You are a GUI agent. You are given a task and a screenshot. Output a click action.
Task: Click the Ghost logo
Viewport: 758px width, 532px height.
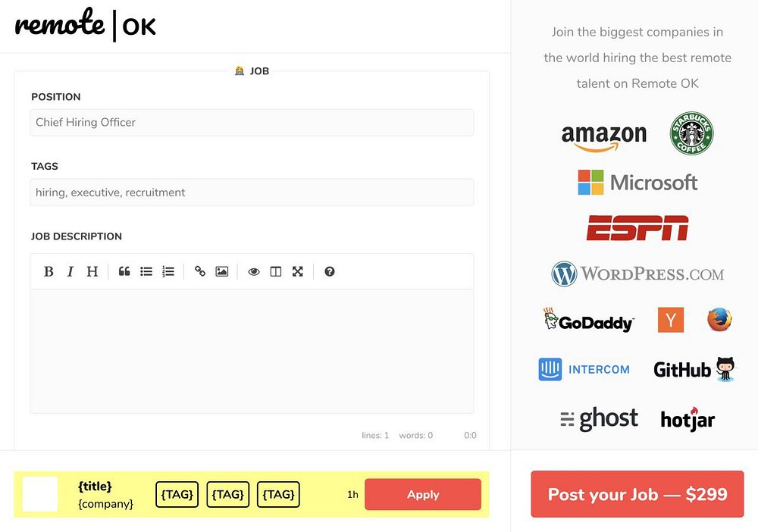pyautogui.click(x=599, y=419)
